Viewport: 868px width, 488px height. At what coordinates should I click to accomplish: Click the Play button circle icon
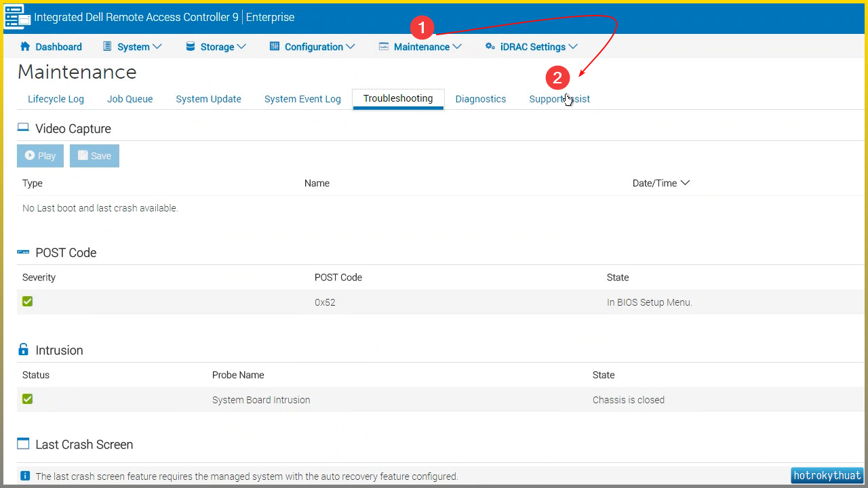tap(30, 155)
